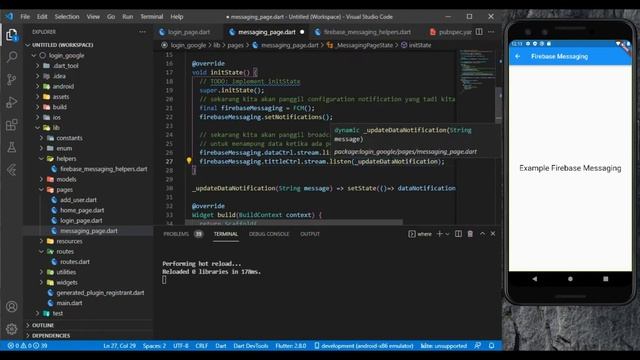
Task: Click UTF-8 encoding in status bar
Action: click(x=181, y=346)
